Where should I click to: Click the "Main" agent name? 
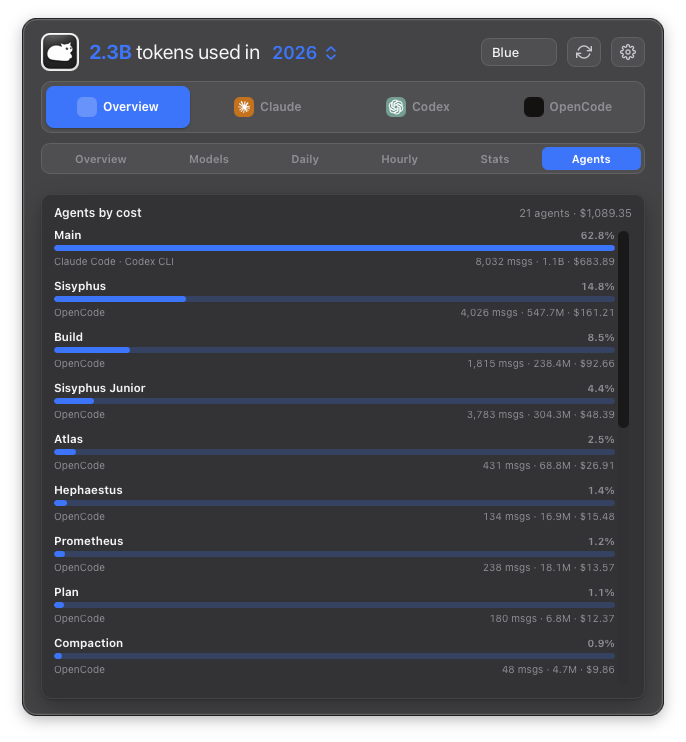(68, 235)
